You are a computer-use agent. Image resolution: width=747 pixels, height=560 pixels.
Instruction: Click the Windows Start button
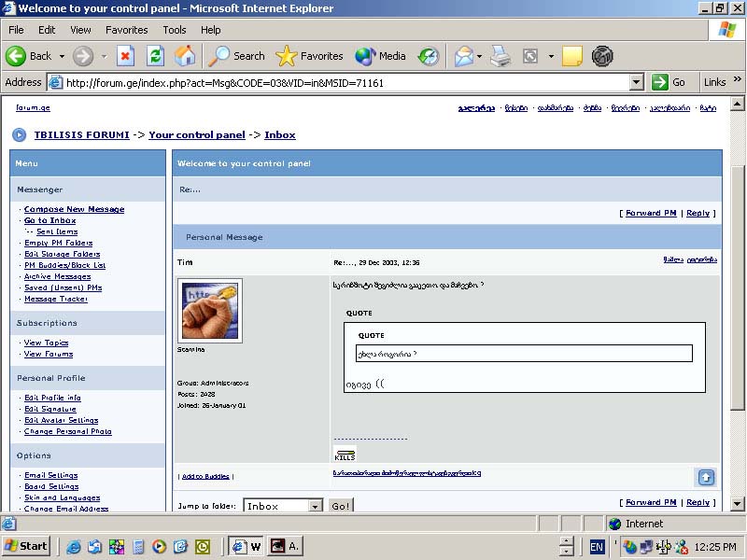point(26,546)
